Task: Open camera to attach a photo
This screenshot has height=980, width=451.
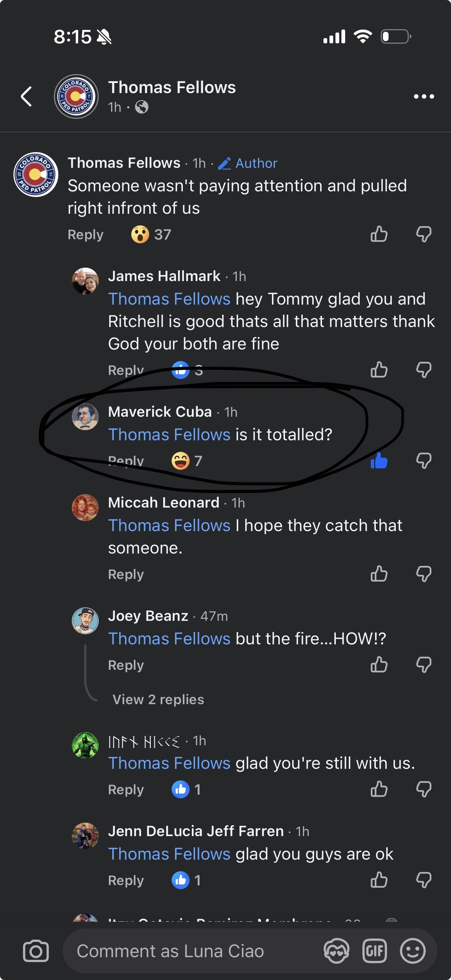Action: coord(36,951)
